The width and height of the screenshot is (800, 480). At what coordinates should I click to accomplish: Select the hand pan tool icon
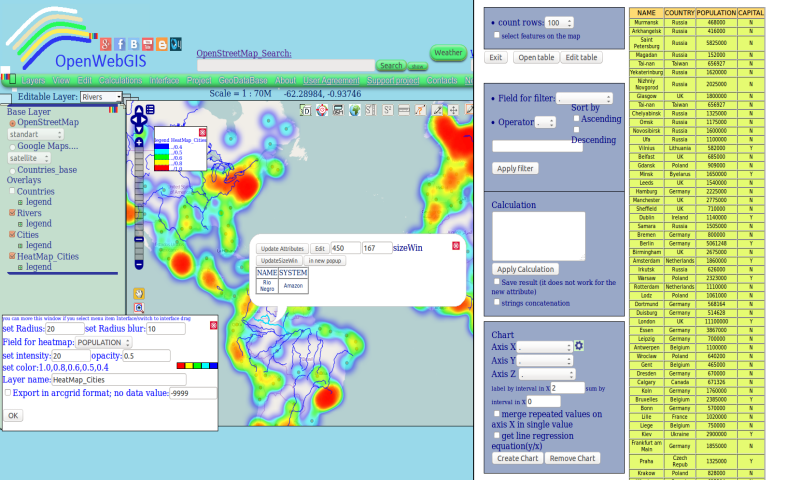pyautogui.click(x=139, y=293)
